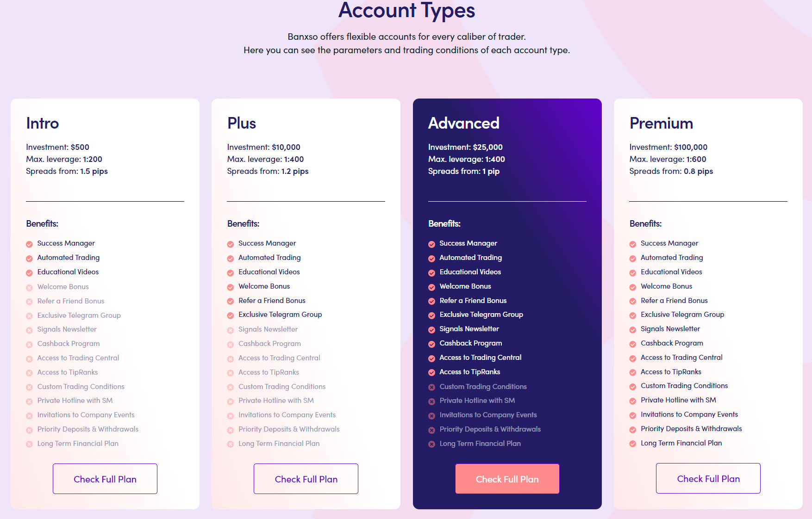812x519 pixels.
Task: Click the checkmark beside Long Term Financial Plan under Premium
Action: tap(632, 443)
